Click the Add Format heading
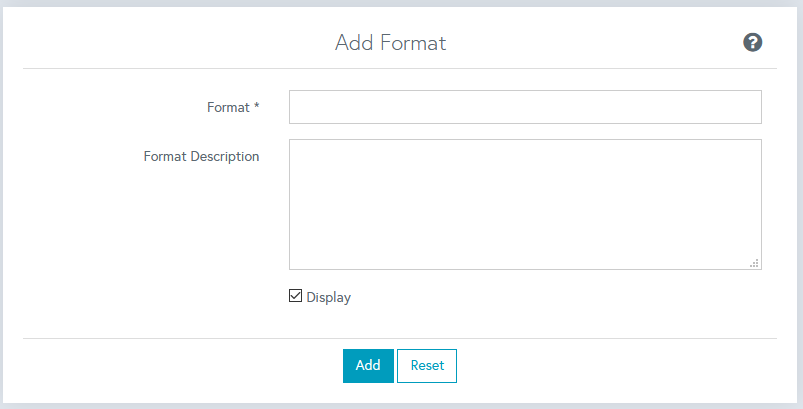 tap(390, 43)
